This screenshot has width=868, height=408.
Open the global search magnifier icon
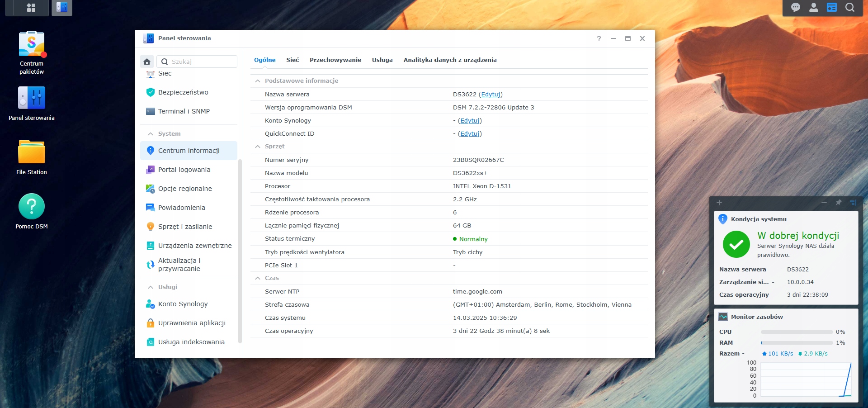pyautogui.click(x=850, y=8)
